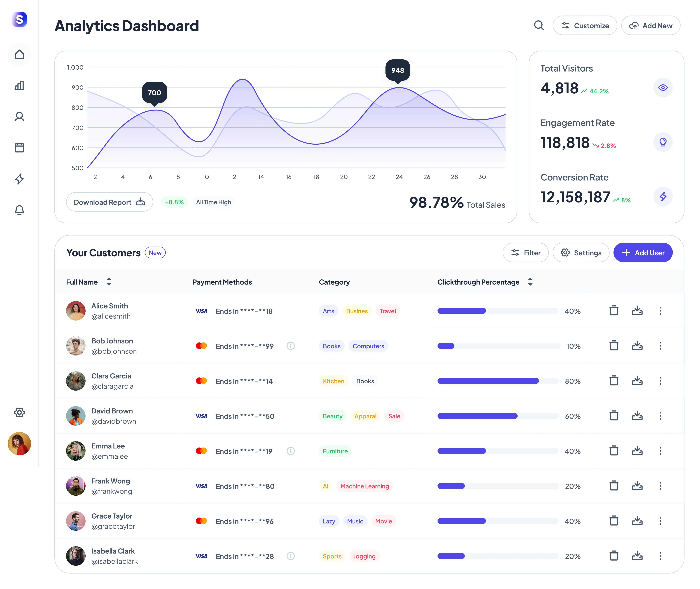
Task: Click Frank Wong's avatar thumbnail
Action: pos(76,486)
